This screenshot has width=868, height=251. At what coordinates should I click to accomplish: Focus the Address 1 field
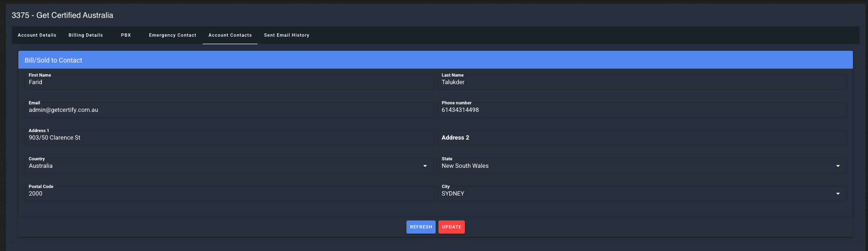[x=229, y=138]
